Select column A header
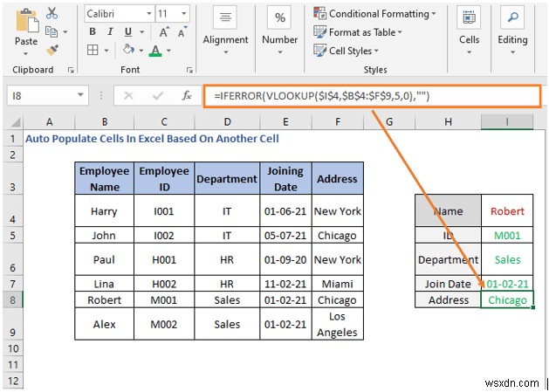 pos(50,122)
